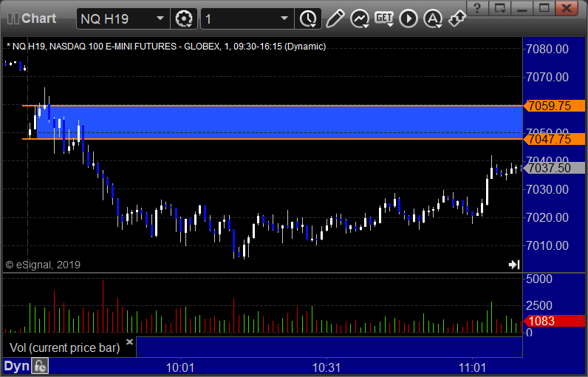Viewport: 588px width, 377px height.
Task: Click the 5000 volume axis label
Action: tap(539, 279)
